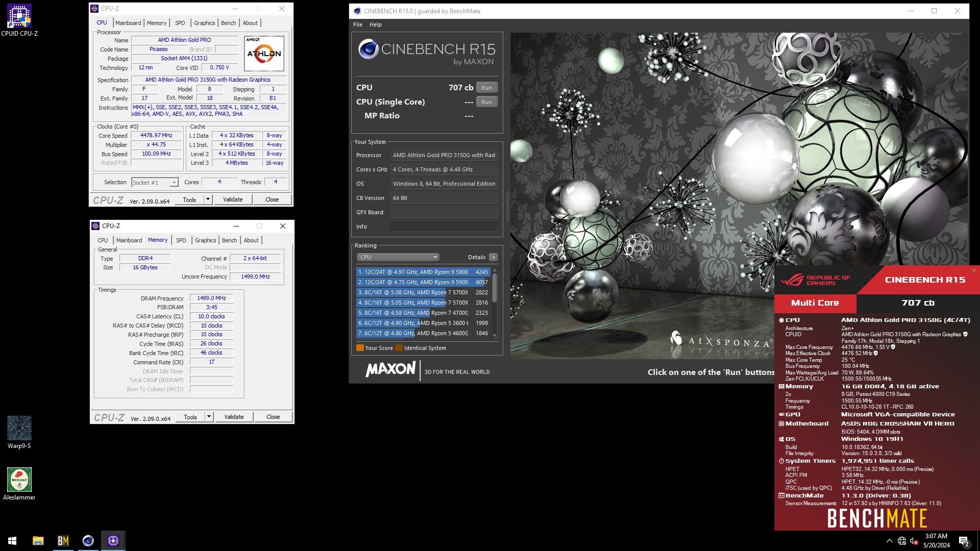980x551 pixels.
Task: Open the Mainboard tab in top CPU-Z
Action: 128,23
